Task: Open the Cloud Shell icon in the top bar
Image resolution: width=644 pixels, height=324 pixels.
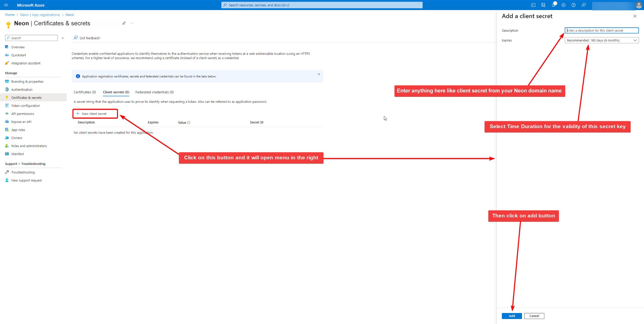Action: (533, 5)
